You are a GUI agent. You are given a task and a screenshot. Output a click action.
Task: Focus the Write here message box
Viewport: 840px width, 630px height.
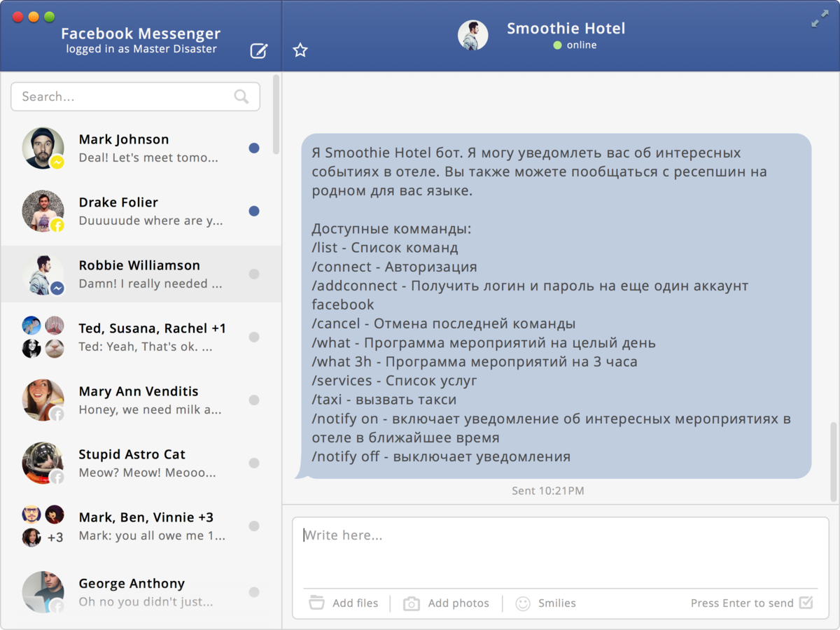pyautogui.click(x=560, y=553)
